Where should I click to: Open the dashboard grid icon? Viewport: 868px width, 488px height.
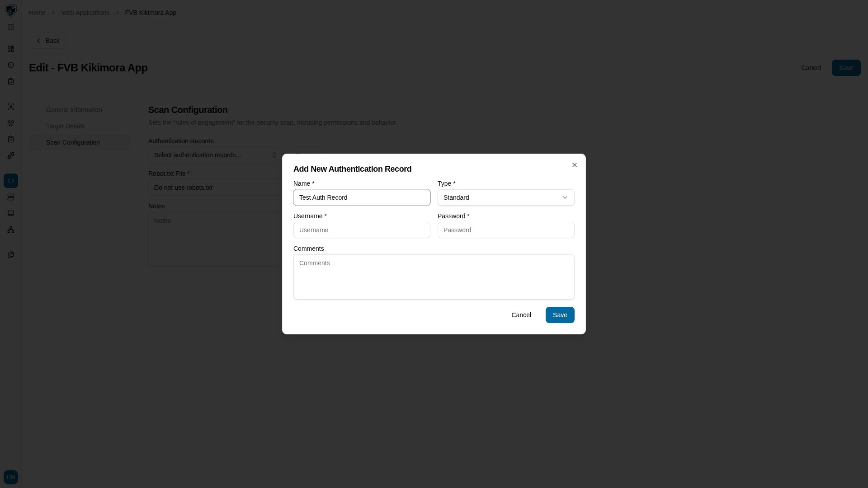pyautogui.click(x=11, y=49)
